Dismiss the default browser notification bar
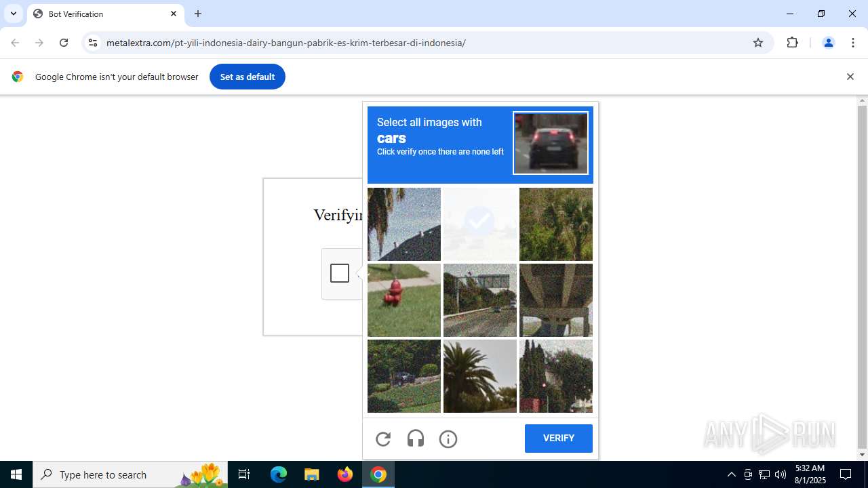The width and height of the screenshot is (868, 488). click(850, 77)
